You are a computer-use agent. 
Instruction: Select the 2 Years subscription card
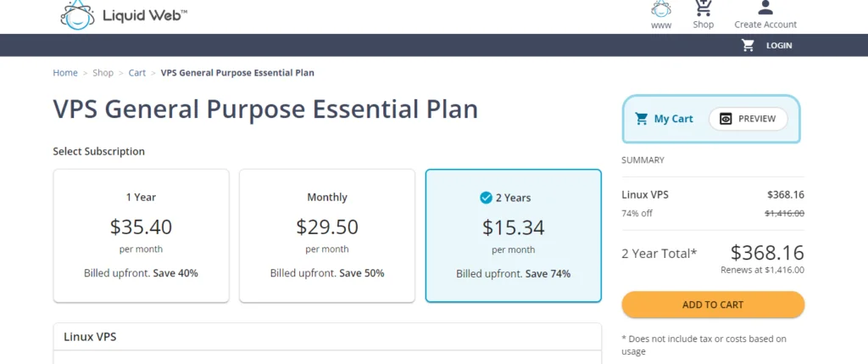tap(513, 236)
